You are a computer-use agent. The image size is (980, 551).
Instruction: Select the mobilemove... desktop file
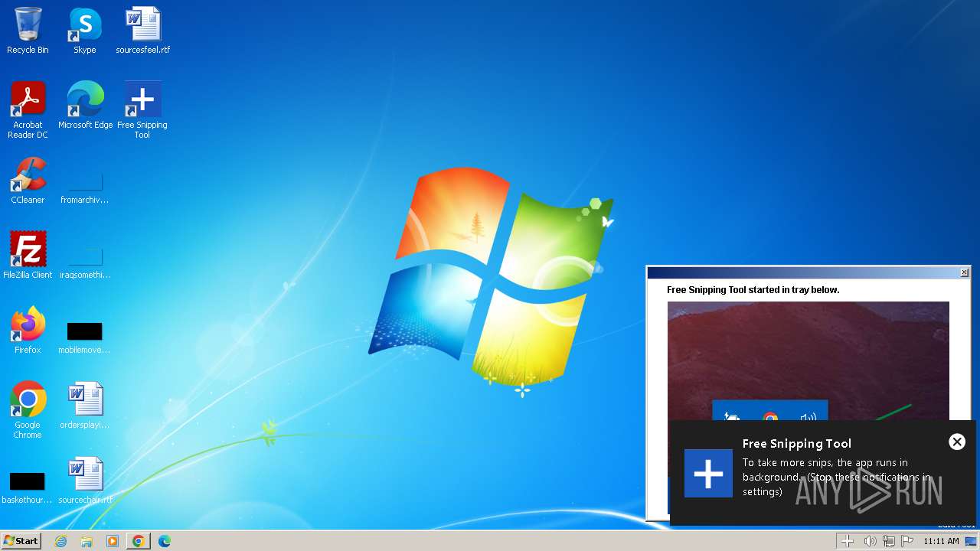85,337
